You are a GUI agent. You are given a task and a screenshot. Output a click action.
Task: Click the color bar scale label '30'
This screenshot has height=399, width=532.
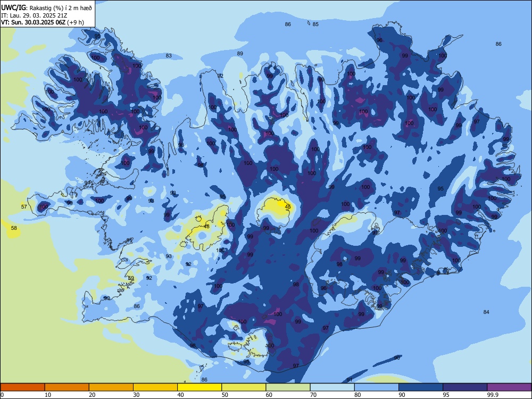tap(136, 395)
